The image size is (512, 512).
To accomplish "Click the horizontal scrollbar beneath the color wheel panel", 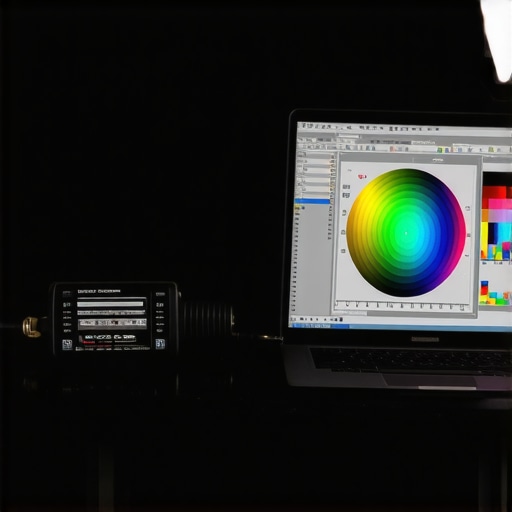I will pyautogui.click(x=405, y=313).
